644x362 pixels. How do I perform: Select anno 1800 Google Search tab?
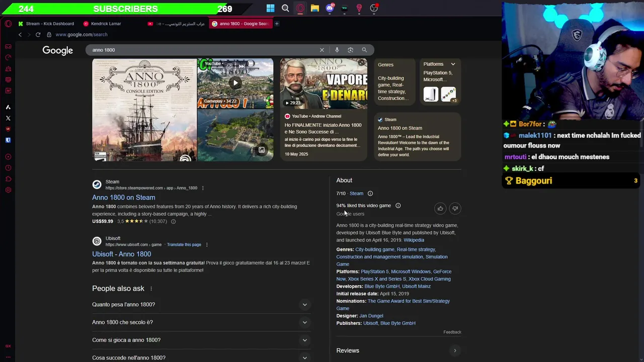[x=240, y=24]
